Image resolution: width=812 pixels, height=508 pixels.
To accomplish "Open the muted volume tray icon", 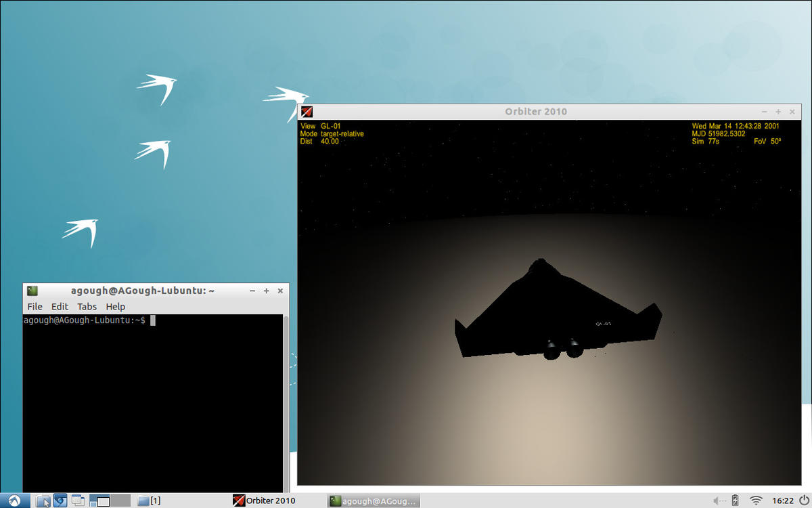I will click(x=719, y=501).
